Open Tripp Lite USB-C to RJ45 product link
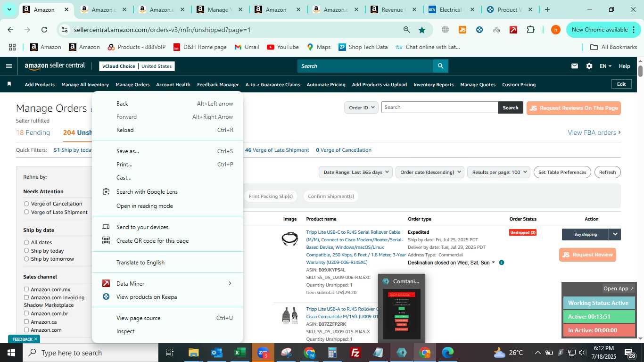This screenshot has height=362, width=644. pos(355,247)
